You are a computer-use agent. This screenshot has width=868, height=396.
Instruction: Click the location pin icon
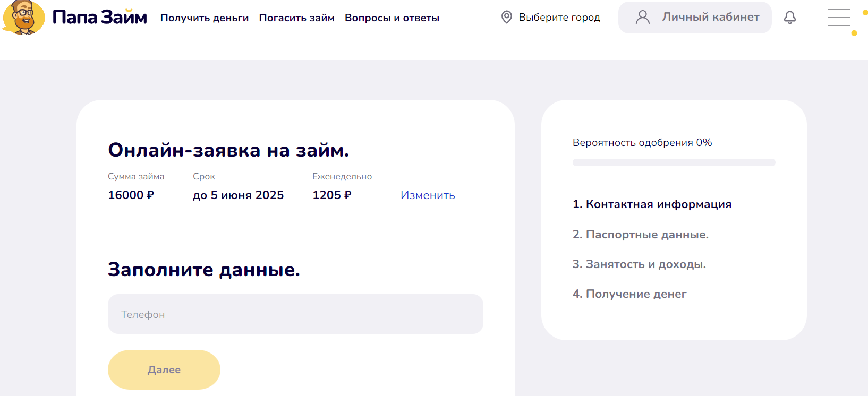coord(507,17)
